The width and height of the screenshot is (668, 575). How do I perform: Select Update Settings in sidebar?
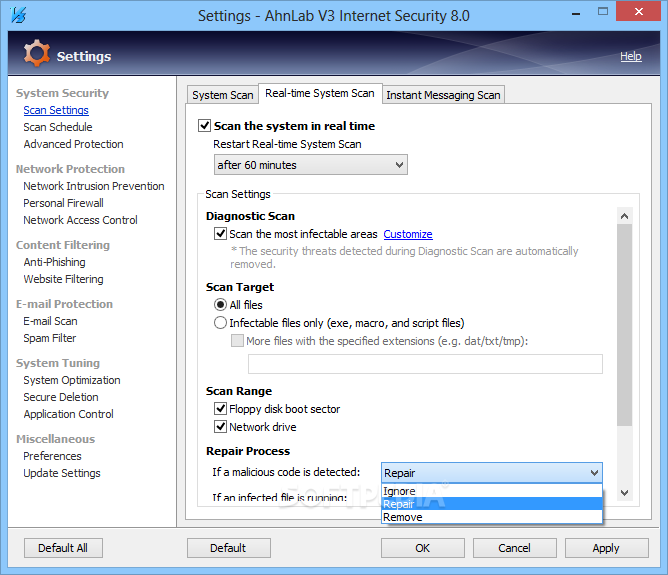(x=62, y=473)
